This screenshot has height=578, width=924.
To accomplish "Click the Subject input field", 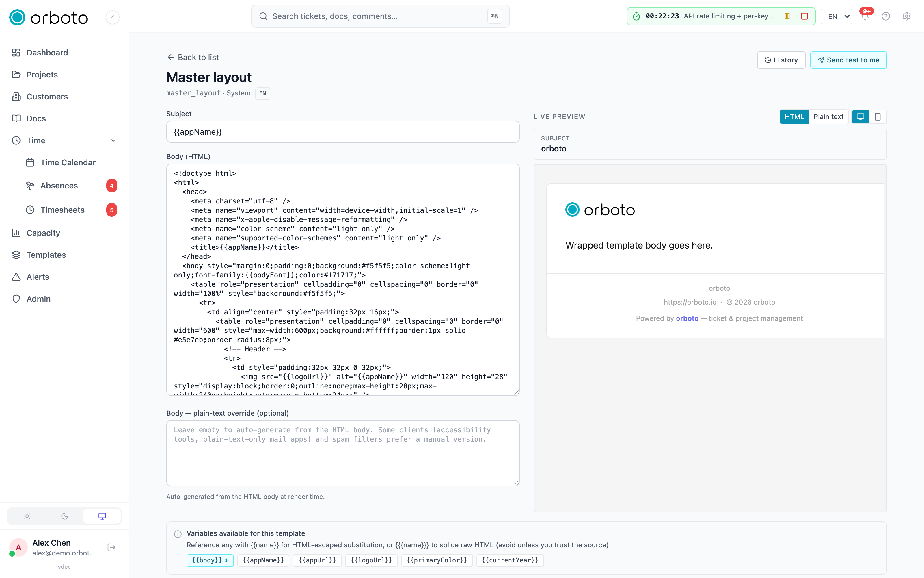I will 342,132.
